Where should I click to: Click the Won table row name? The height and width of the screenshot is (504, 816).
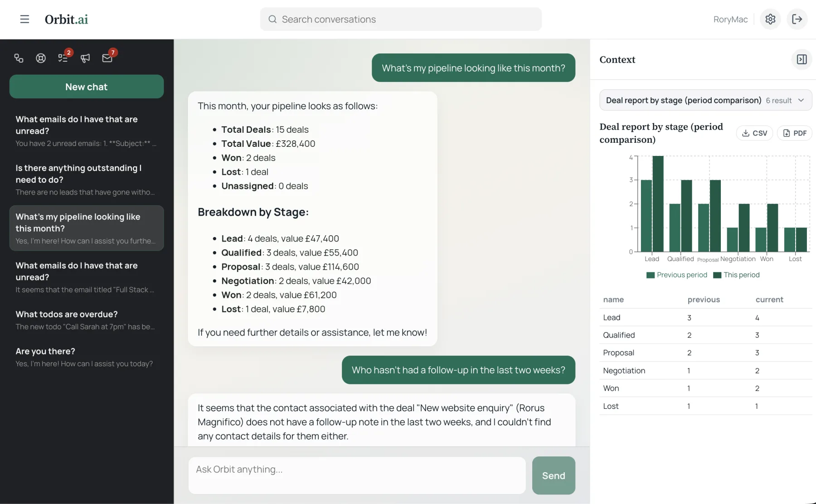(611, 388)
